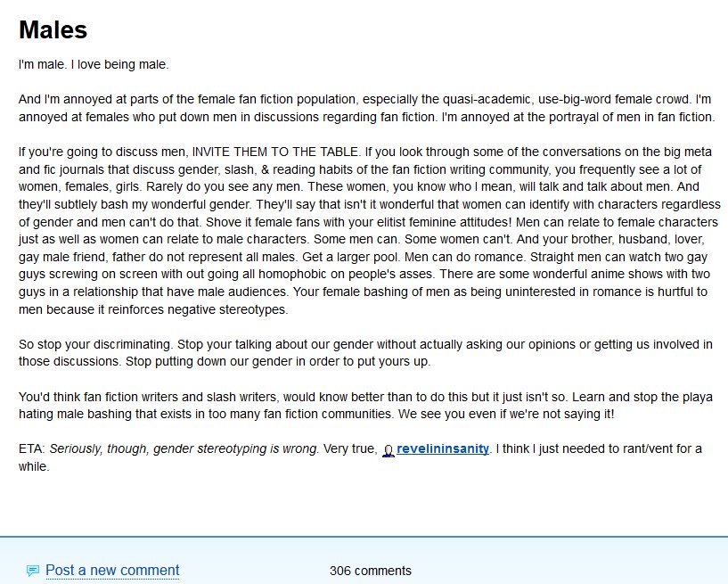Click the words Very true before the username
Screen dimensions: 728x584
tap(348, 448)
